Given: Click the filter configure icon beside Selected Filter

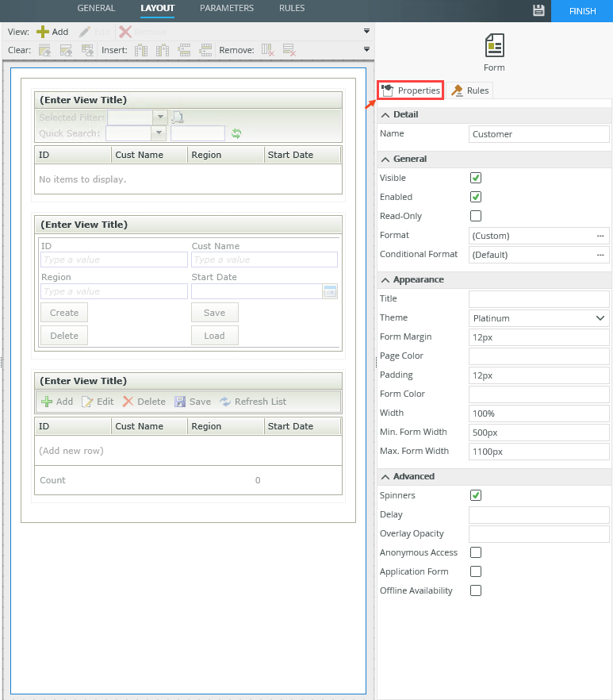Looking at the screenshot, I should point(178,117).
